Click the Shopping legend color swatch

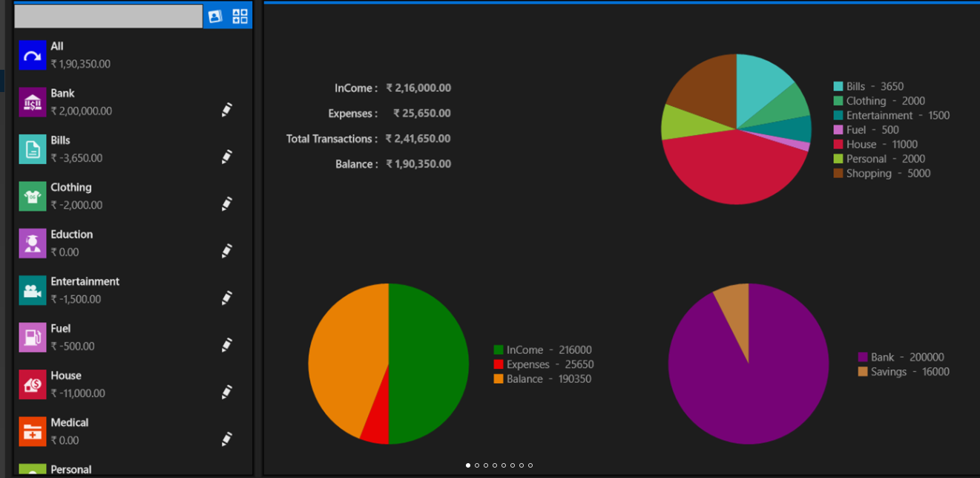838,174
